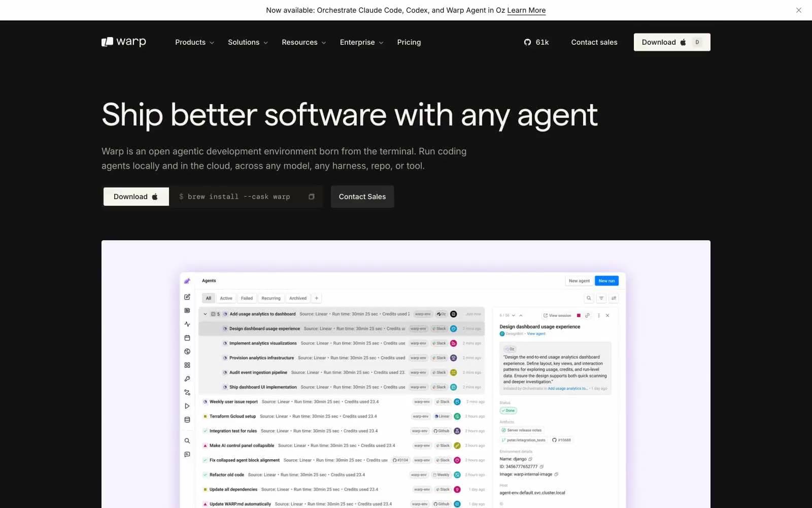812x508 pixels.
Task: Click the search icon in the Agents list toolbar
Action: pyautogui.click(x=589, y=298)
